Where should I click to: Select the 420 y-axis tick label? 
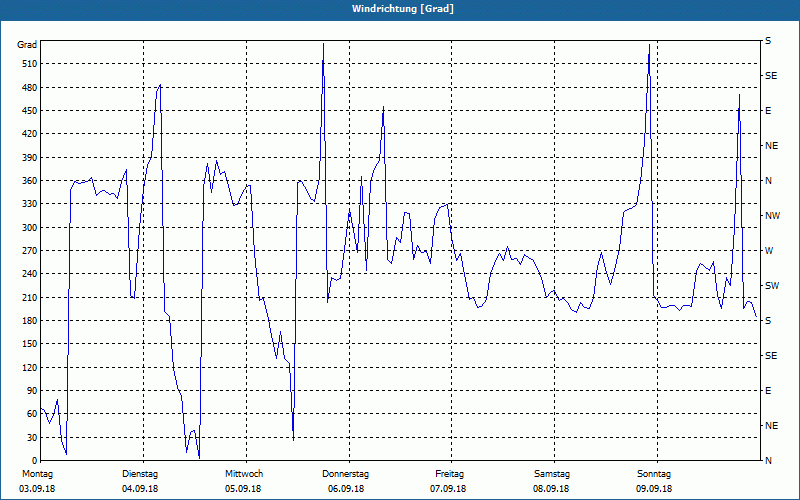tap(30, 134)
